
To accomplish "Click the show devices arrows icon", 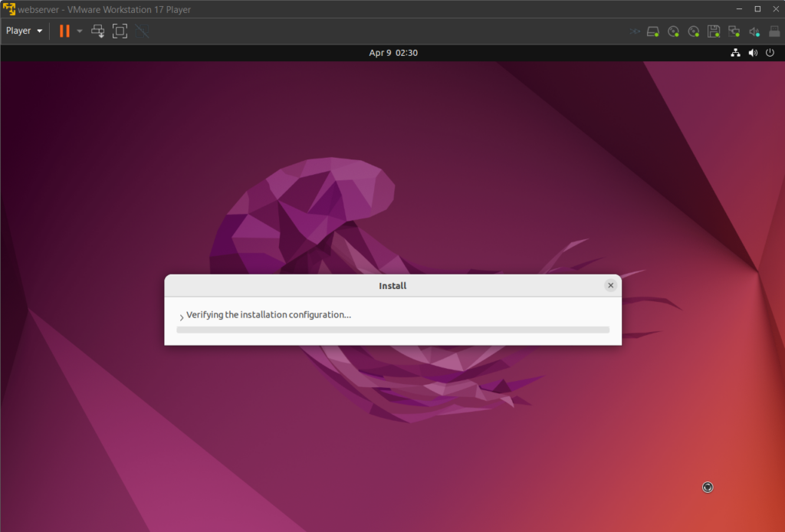I will (634, 31).
